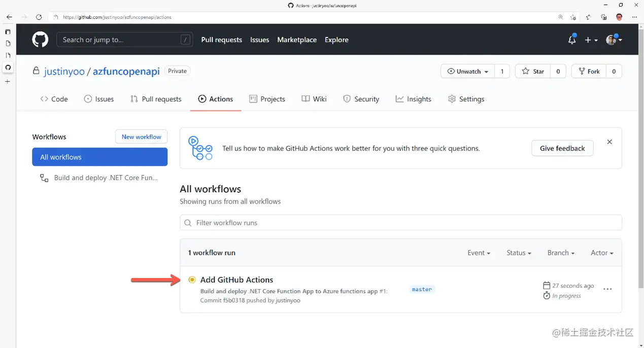This screenshot has width=644, height=348.
Task: Switch to the Code tab
Action: [54, 99]
